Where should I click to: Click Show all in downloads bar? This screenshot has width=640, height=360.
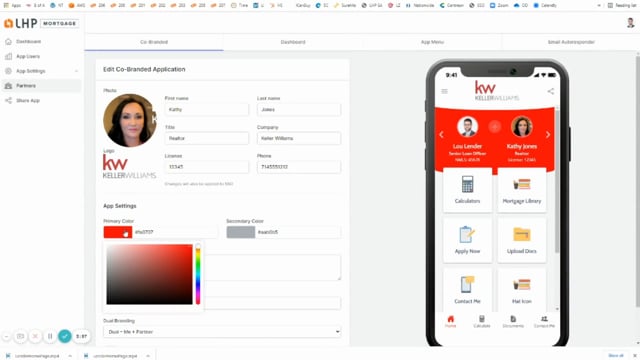[616, 356]
